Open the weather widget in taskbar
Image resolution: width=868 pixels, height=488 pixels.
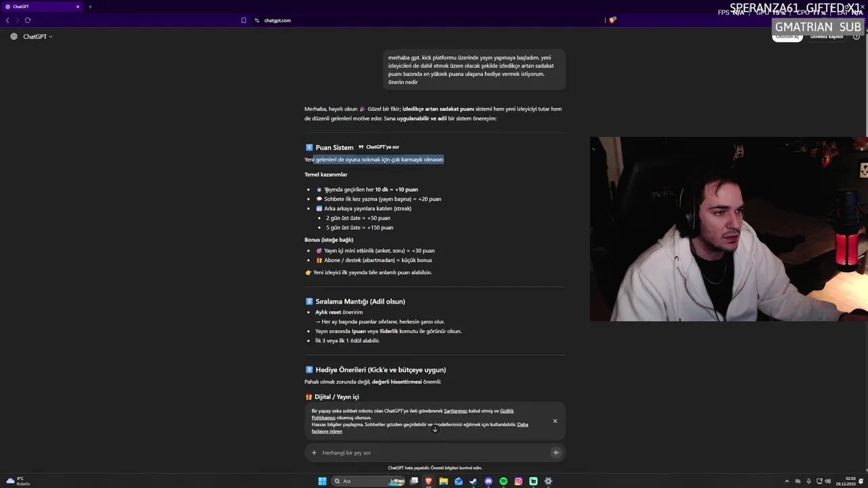click(18, 481)
